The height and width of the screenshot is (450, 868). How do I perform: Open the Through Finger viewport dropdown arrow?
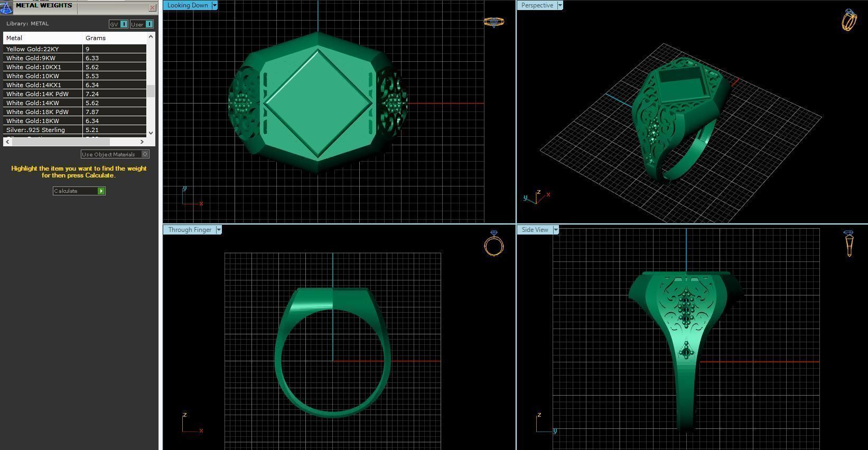[219, 230]
